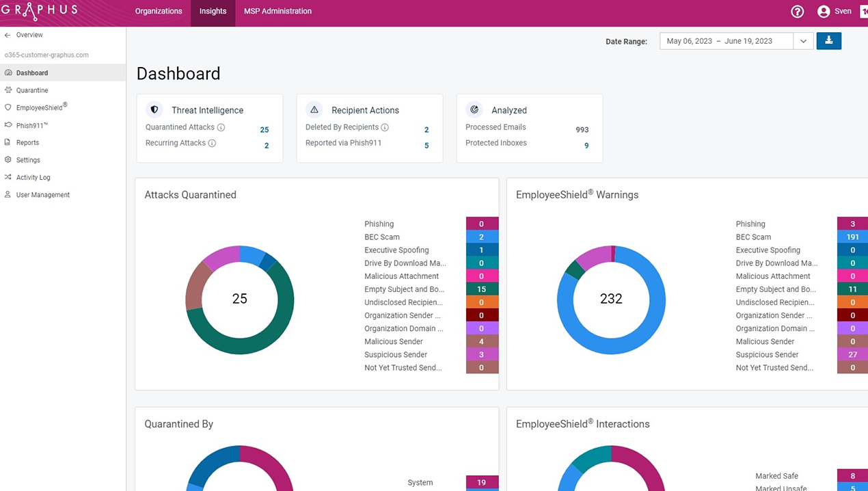Click BEC Scam swatch showing 2
868x491 pixels.
[x=482, y=237]
